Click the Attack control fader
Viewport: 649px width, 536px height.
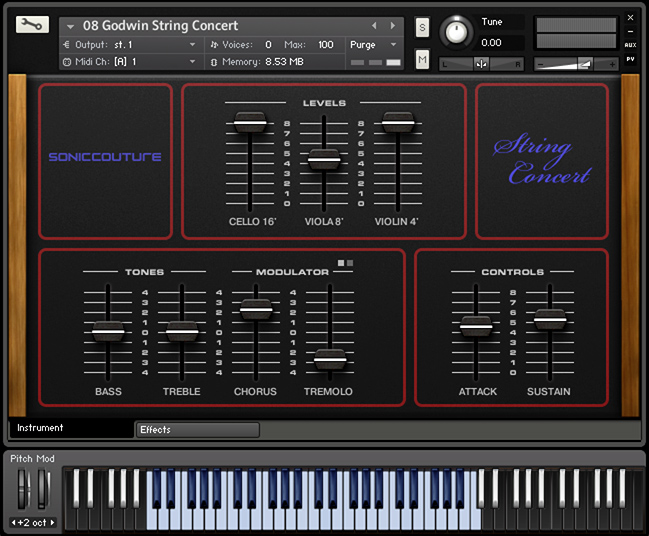(476, 327)
